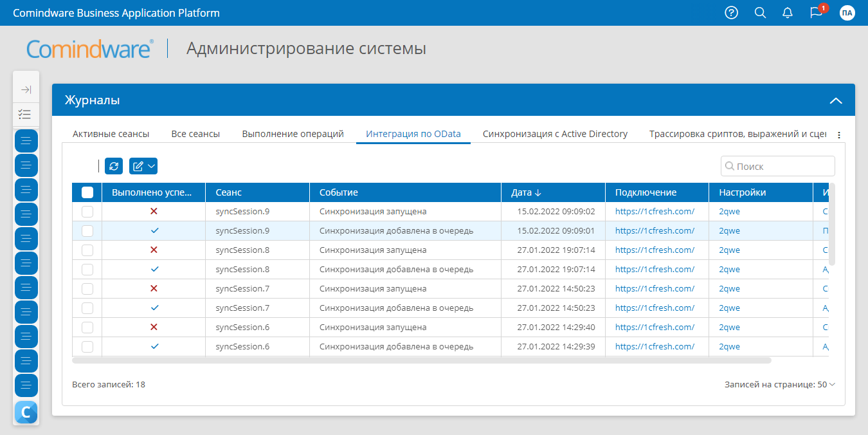
Task: Click the blue checkmark in syncSession.6 row
Action: tap(154, 346)
